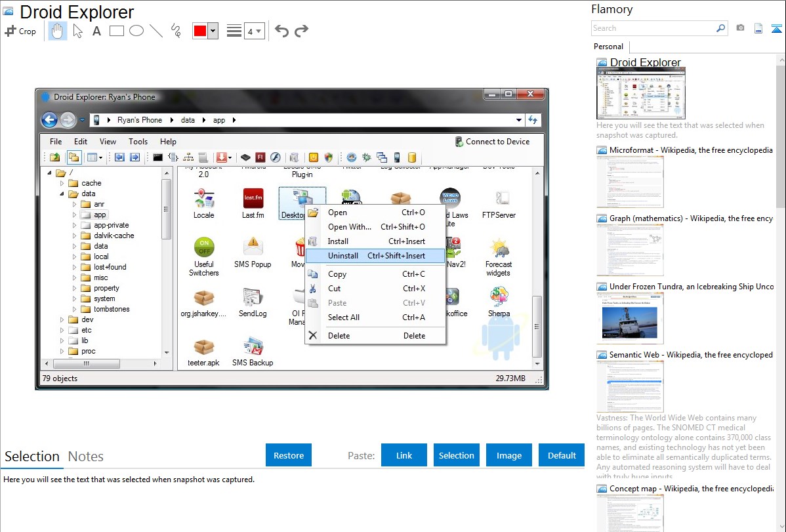Click the Image paste button
This screenshot has height=532, width=786.
[508, 455]
